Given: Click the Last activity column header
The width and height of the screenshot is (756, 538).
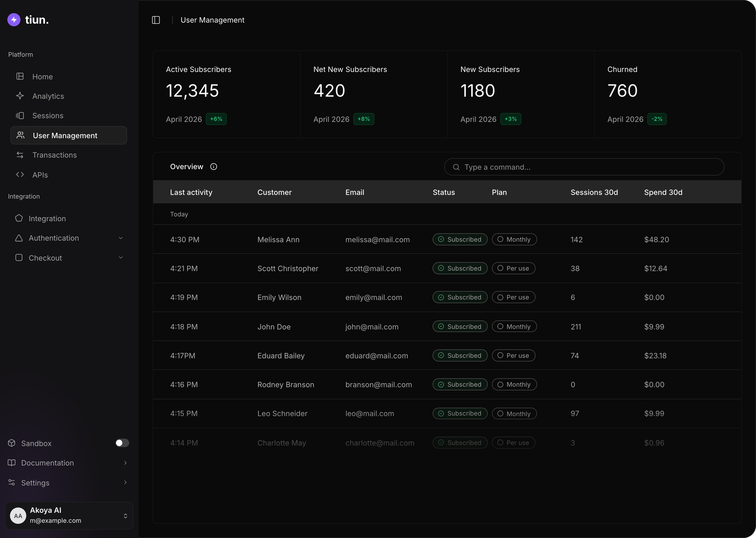Looking at the screenshot, I should (x=191, y=192).
